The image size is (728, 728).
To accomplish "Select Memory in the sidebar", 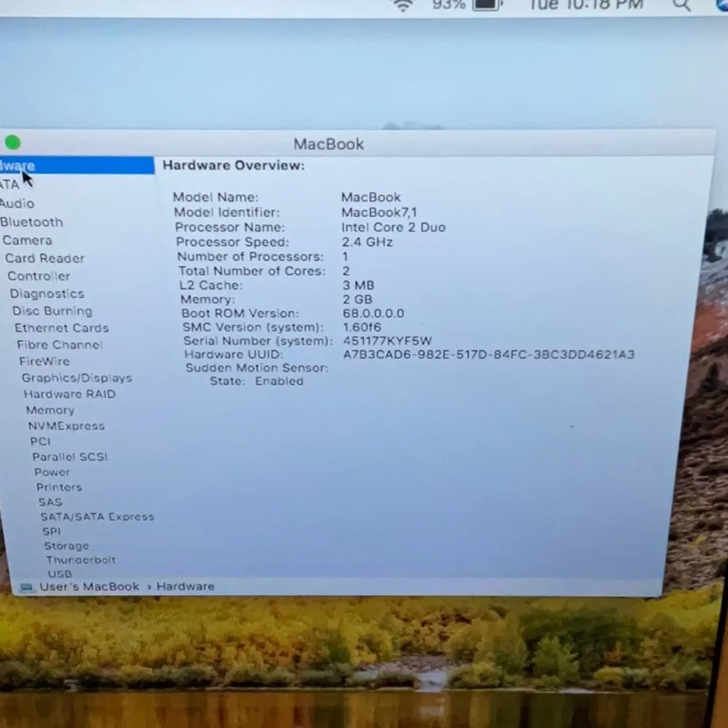I will pos(50,410).
